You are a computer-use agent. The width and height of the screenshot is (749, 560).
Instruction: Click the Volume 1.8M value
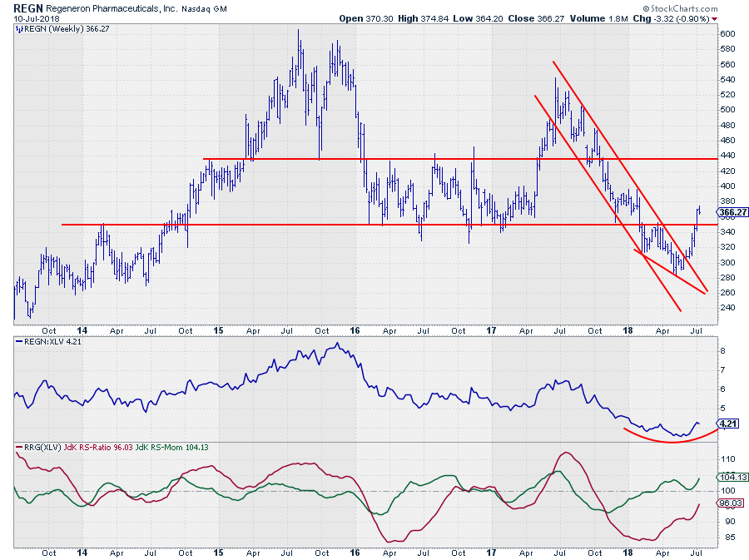598,18
